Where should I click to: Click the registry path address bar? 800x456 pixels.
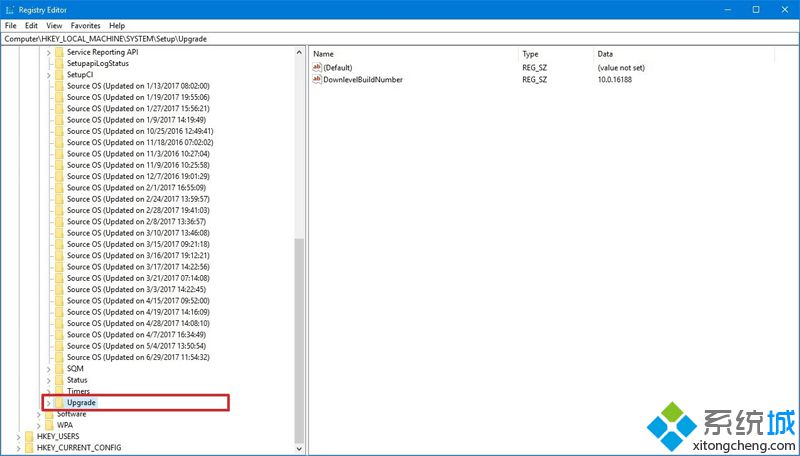point(400,39)
